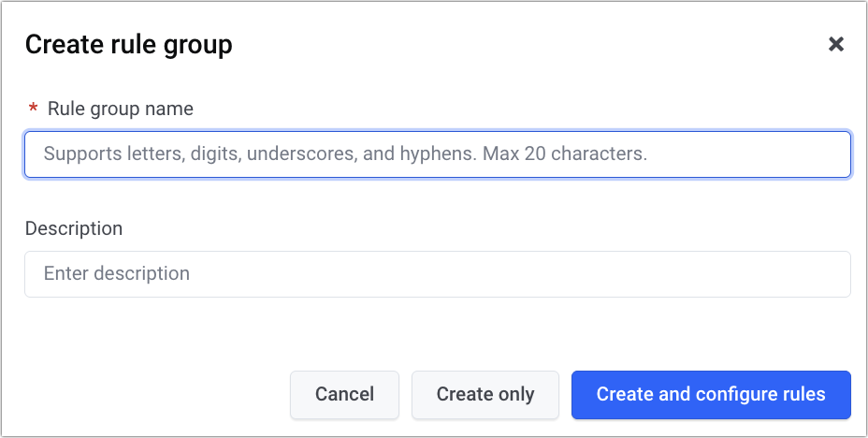
Task: Select the field with Max 20 characters hint
Action: (x=437, y=154)
